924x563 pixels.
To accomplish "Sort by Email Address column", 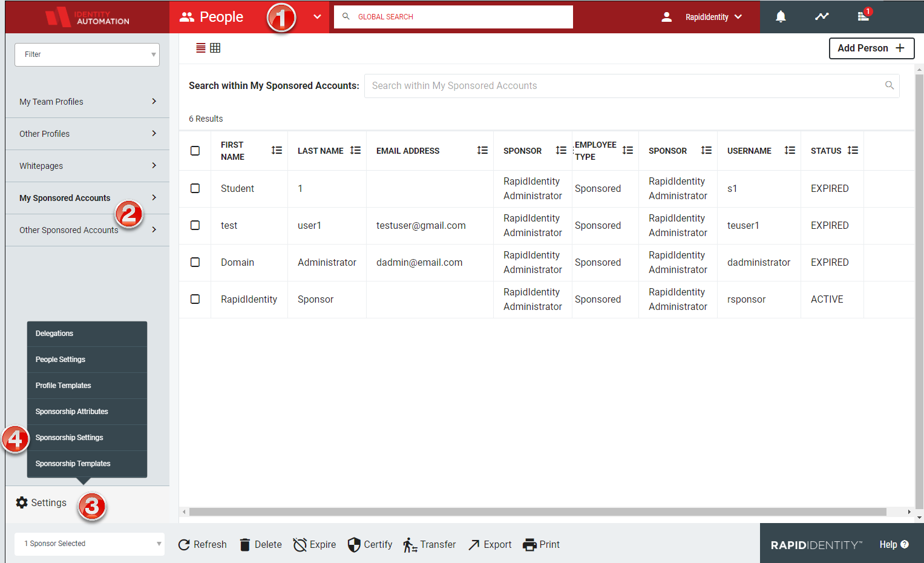I will point(482,150).
